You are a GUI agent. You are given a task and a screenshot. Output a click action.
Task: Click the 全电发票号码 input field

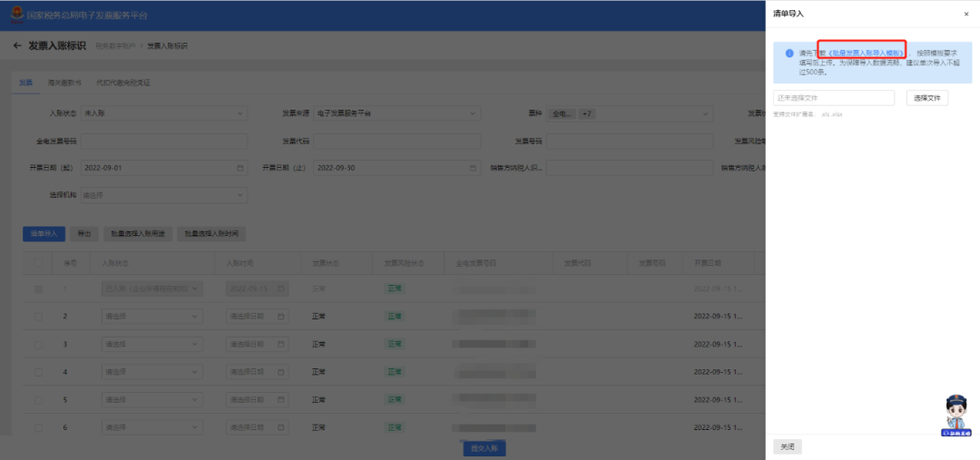[x=163, y=142]
